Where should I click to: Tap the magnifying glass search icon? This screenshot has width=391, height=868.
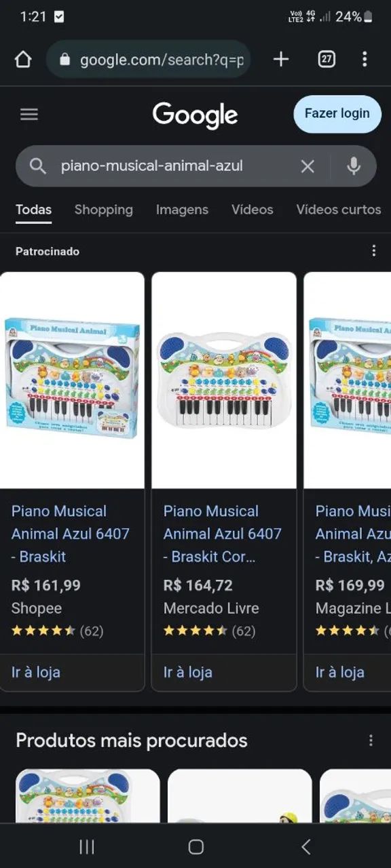37,165
